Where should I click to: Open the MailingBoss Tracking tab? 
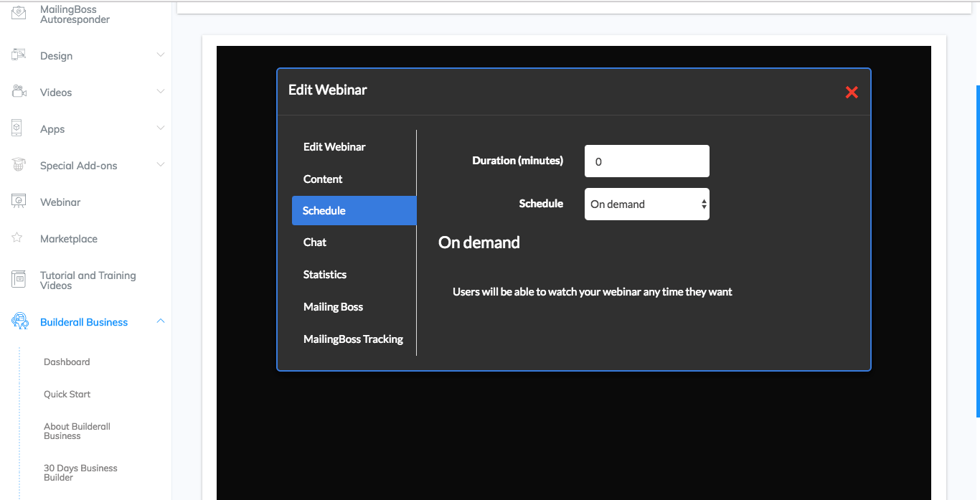pos(353,339)
